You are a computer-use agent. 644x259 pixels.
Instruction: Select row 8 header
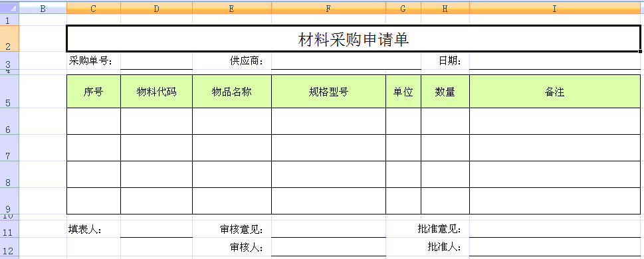(9, 175)
